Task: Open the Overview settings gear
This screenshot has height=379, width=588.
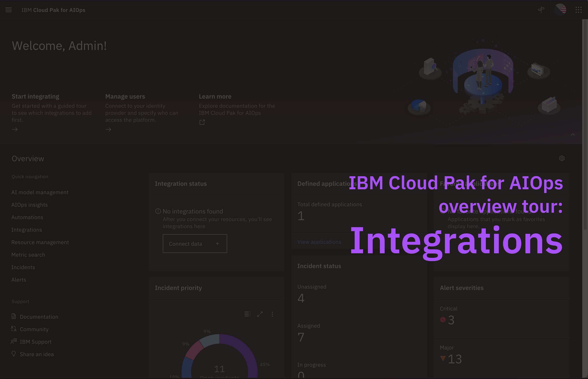Action: click(x=562, y=158)
